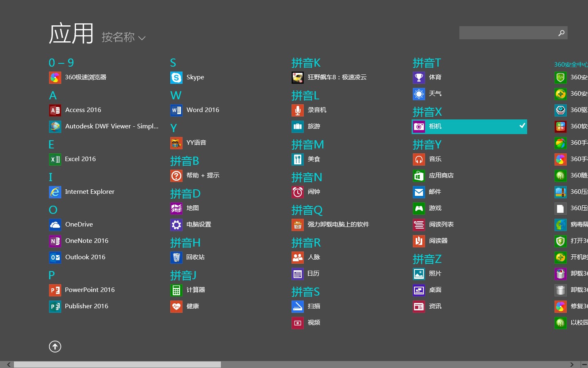Open 视频 video app icon
Image resolution: width=588 pixels, height=368 pixels.
298,323
